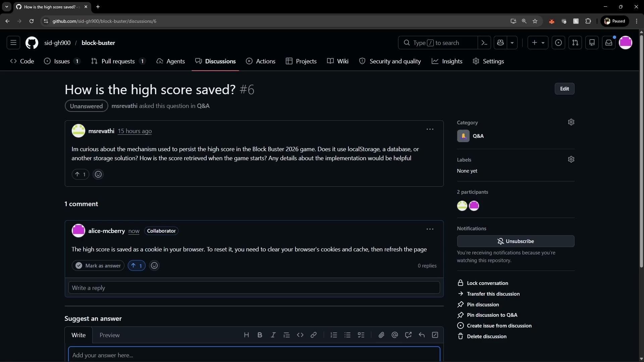Mark alice-mcberry's comment as answer
Screen dimensions: 644x362
coord(98,265)
